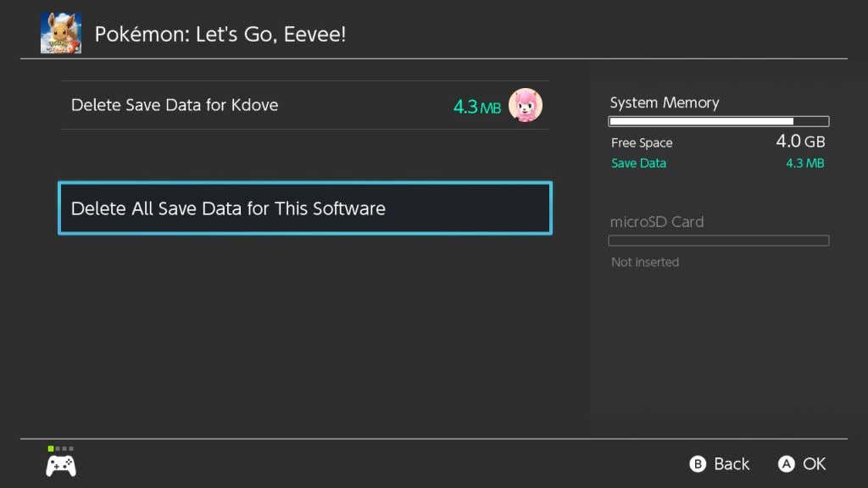Click the 4.0 GB free space value
Viewport: 868px width, 488px height.
pos(799,141)
